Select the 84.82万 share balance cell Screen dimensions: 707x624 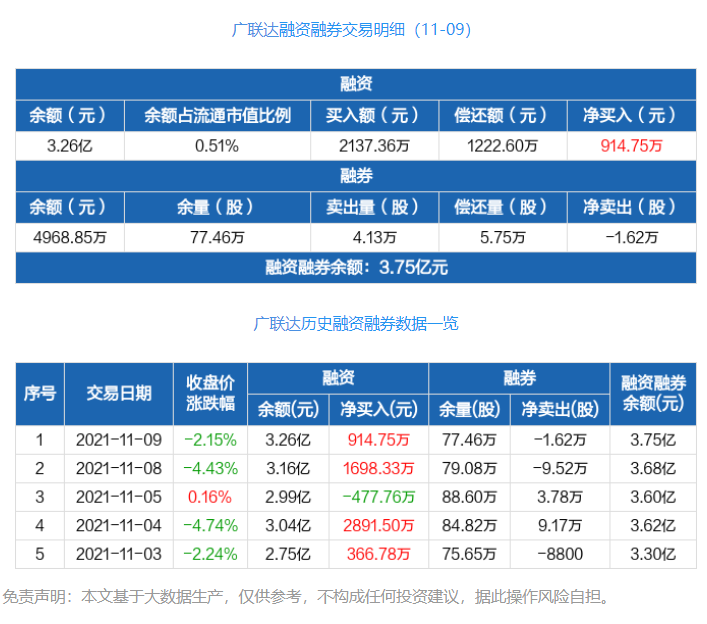click(x=469, y=525)
